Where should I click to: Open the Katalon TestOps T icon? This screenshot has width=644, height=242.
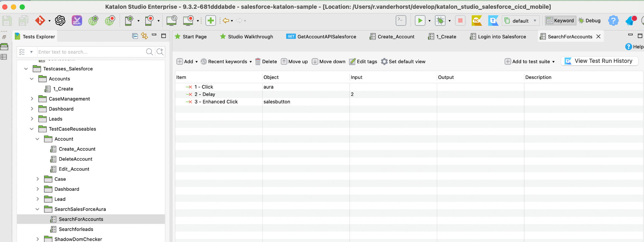(493, 21)
